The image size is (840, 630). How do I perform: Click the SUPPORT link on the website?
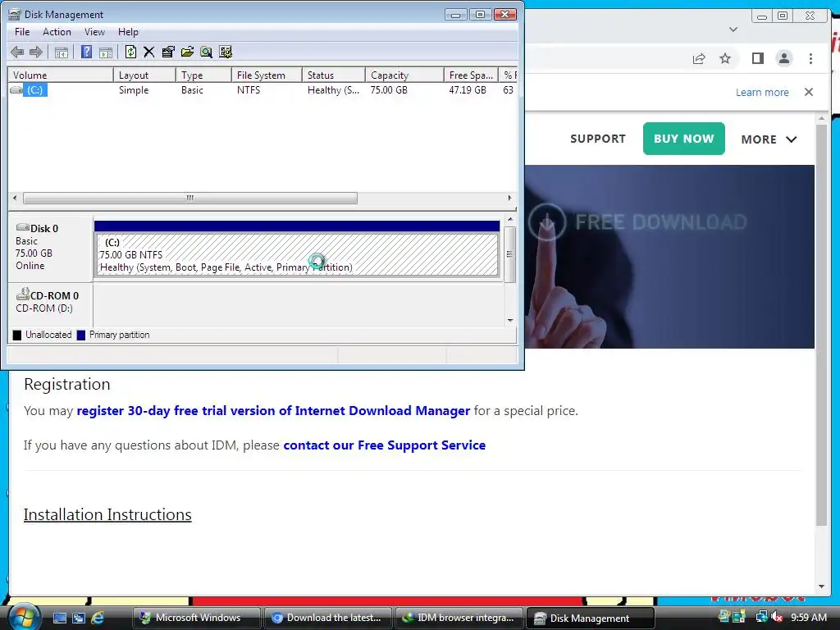pyautogui.click(x=598, y=139)
